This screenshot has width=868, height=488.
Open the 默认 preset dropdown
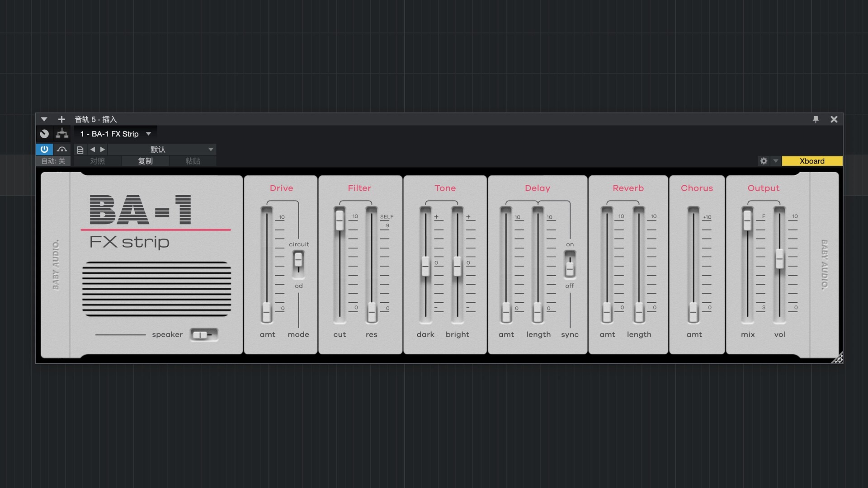[211, 150]
